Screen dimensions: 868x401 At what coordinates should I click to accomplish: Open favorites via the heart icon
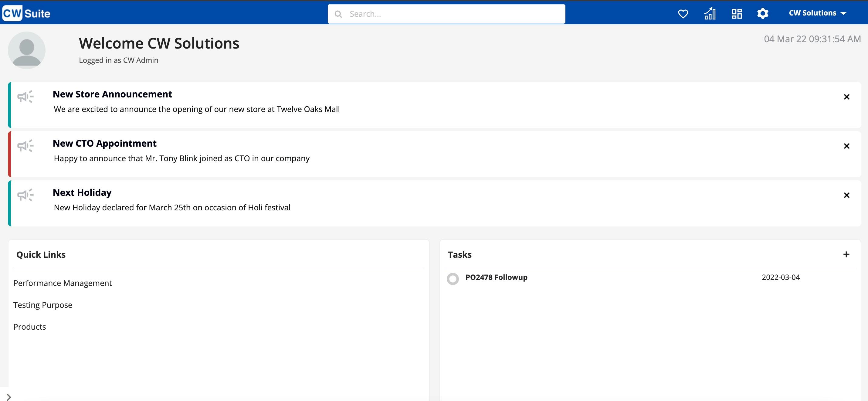coord(683,13)
